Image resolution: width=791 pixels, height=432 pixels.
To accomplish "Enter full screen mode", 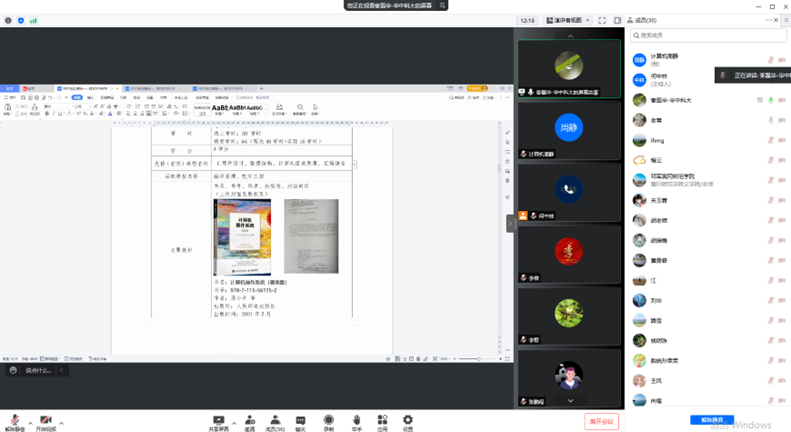I will point(602,20).
